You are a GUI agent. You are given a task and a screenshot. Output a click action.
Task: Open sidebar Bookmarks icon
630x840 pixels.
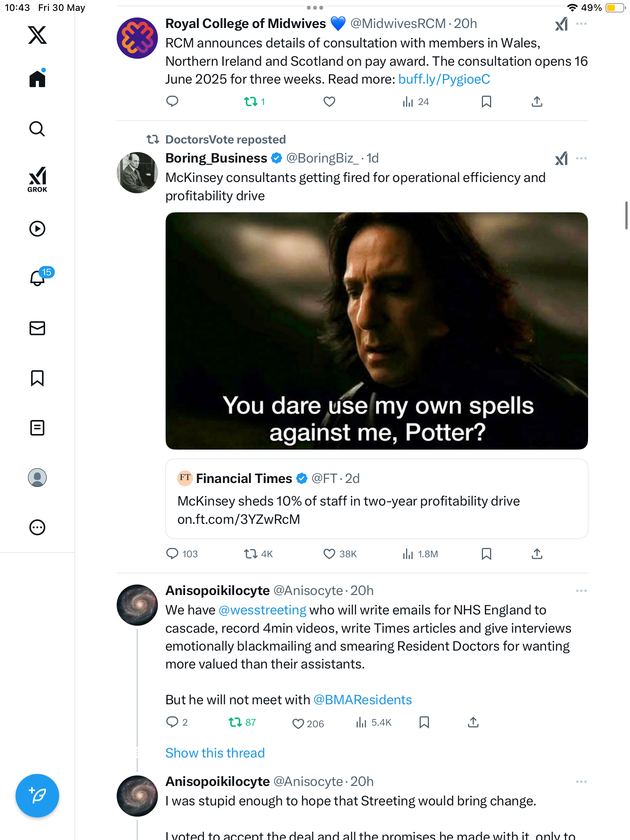tap(37, 378)
